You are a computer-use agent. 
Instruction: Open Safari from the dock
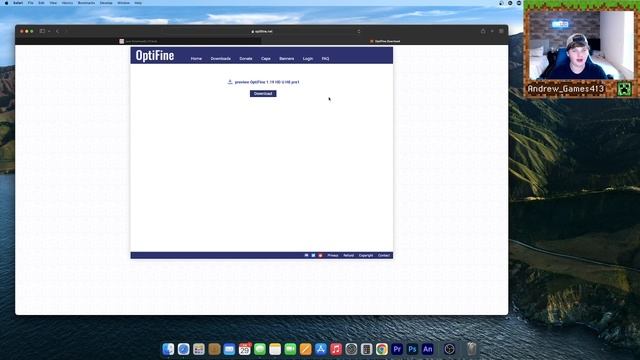tap(183, 349)
